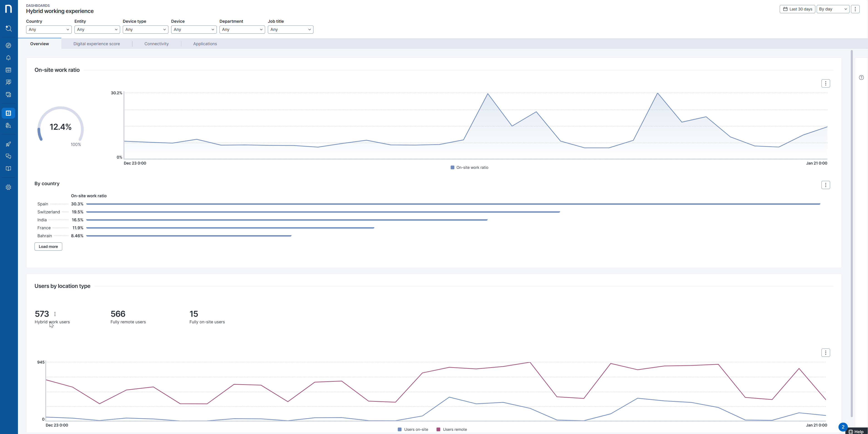Click the Load more button

click(48, 247)
